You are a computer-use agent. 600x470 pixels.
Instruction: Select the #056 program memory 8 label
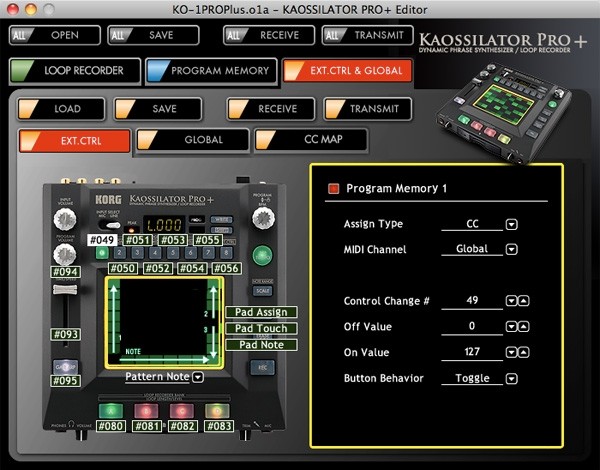pyautogui.click(x=227, y=268)
